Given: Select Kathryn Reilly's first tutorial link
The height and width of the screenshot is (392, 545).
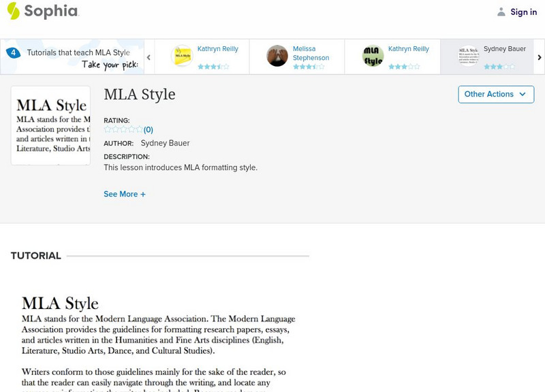Looking at the screenshot, I should point(217,49).
